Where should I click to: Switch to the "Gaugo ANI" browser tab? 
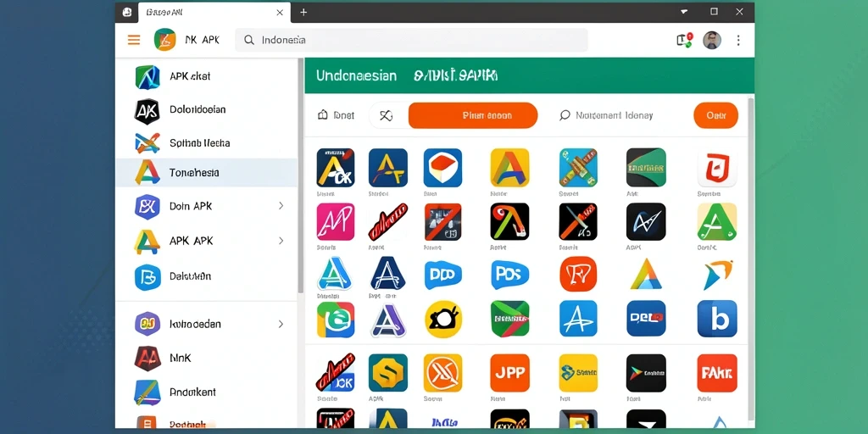[214, 12]
